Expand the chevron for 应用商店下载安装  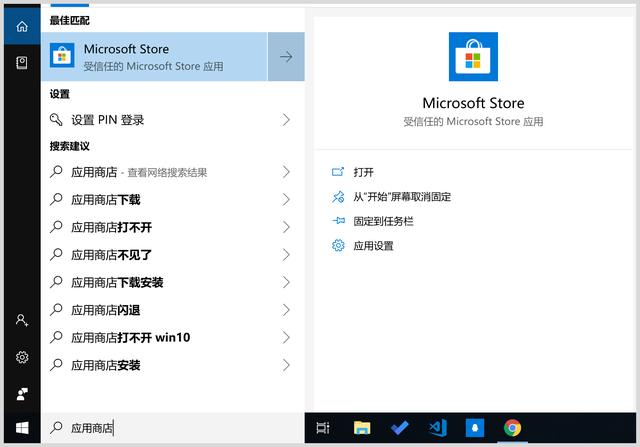[x=286, y=282]
